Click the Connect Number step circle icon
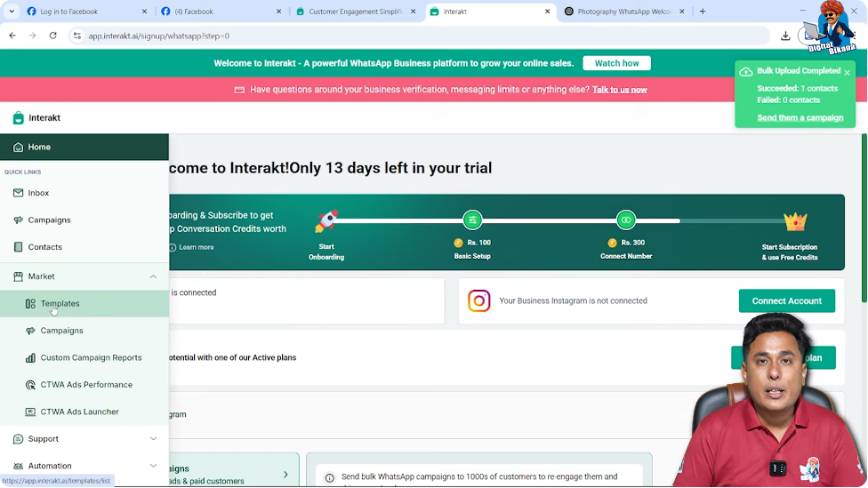Viewport: 868px width, 488px height. (626, 220)
